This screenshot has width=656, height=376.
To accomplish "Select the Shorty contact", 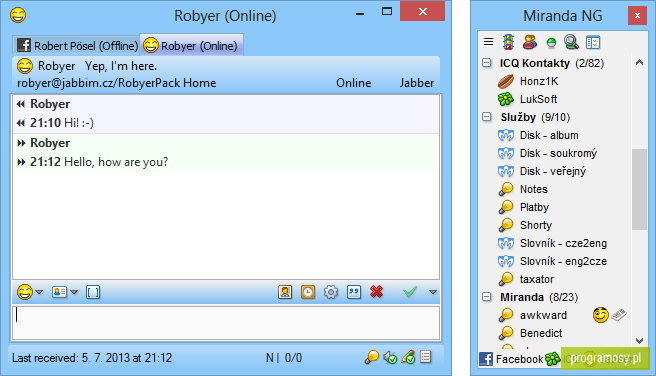I will point(536,225).
